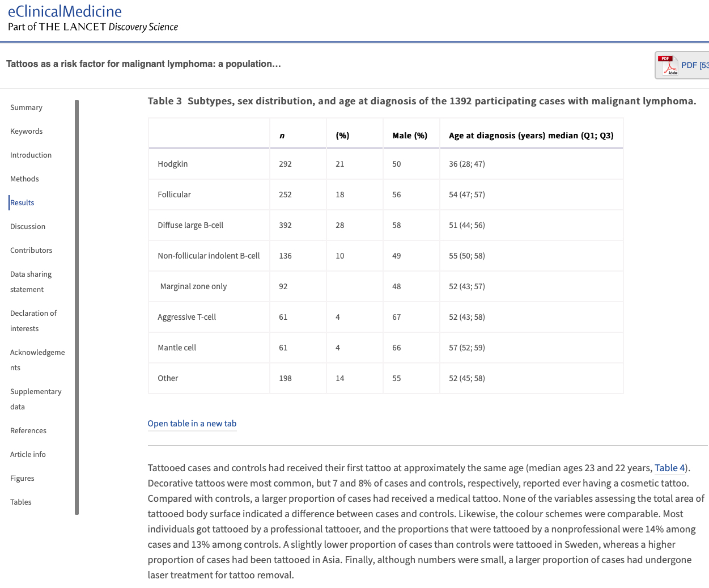Jump to Contributors section
Image resolution: width=709 pixels, height=588 pixels.
tap(31, 250)
